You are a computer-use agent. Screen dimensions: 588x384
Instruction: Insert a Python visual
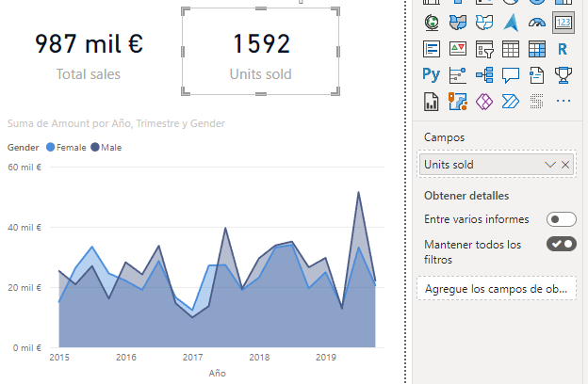click(432, 74)
